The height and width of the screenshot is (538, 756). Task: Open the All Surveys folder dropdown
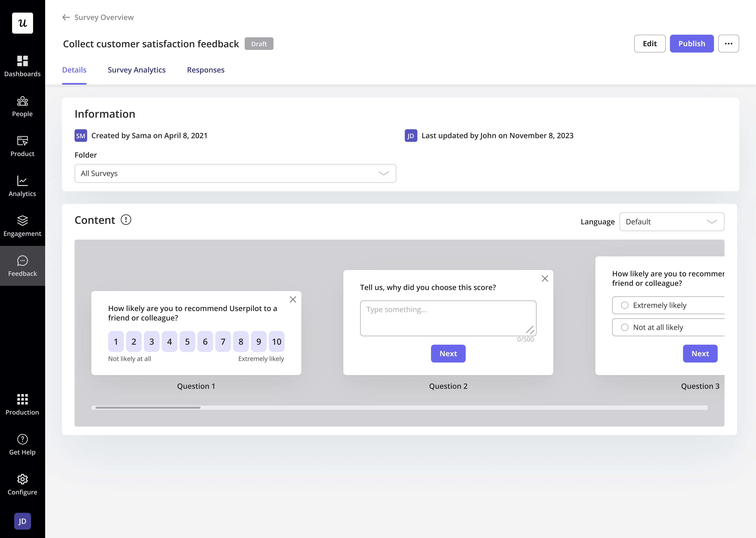click(x=235, y=173)
